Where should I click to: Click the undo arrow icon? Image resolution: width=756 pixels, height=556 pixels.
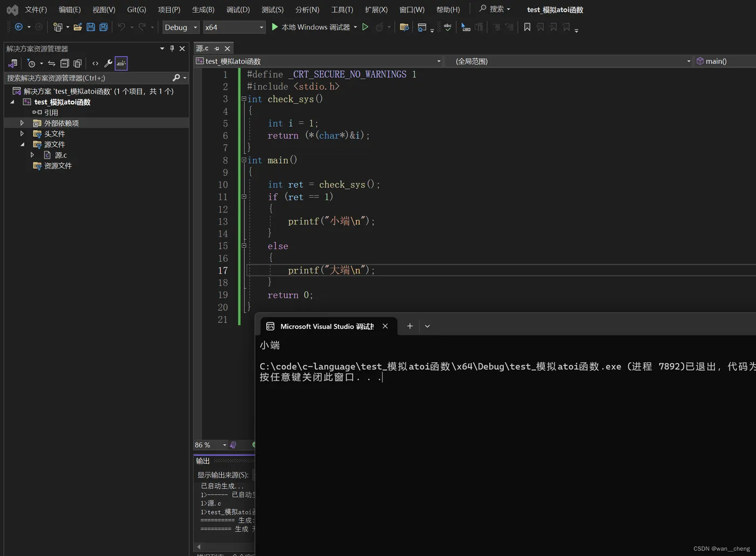122,27
